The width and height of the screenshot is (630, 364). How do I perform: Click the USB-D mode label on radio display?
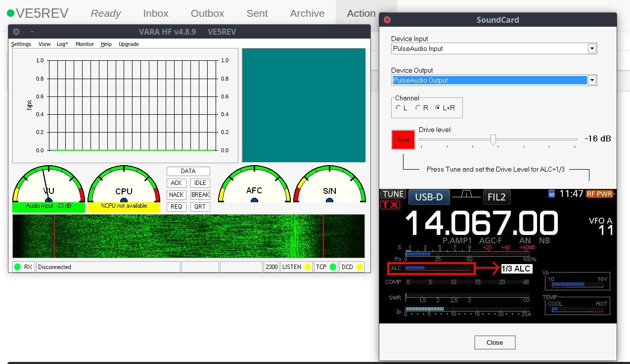[x=429, y=197]
